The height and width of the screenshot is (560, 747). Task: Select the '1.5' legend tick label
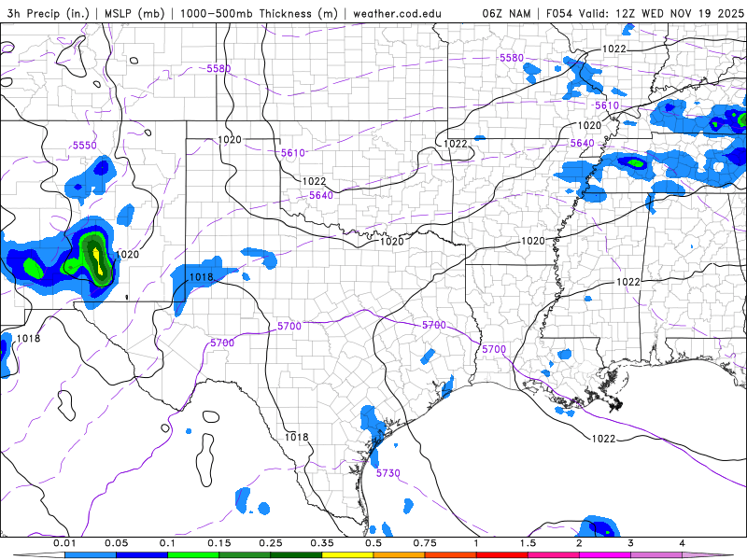(x=528, y=543)
